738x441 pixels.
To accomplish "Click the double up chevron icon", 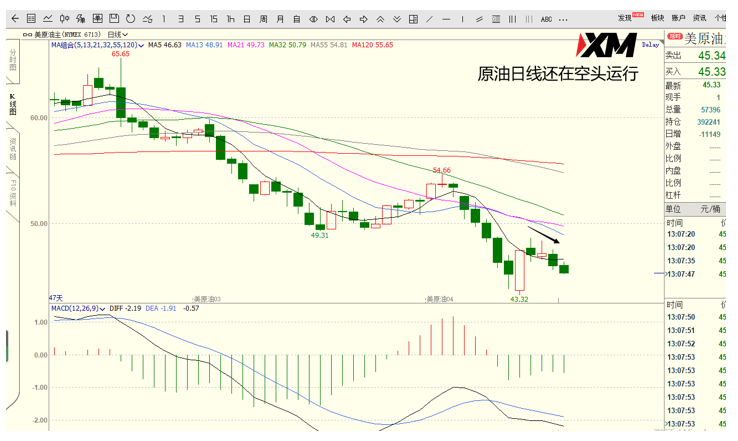I will tap(380, 18).
